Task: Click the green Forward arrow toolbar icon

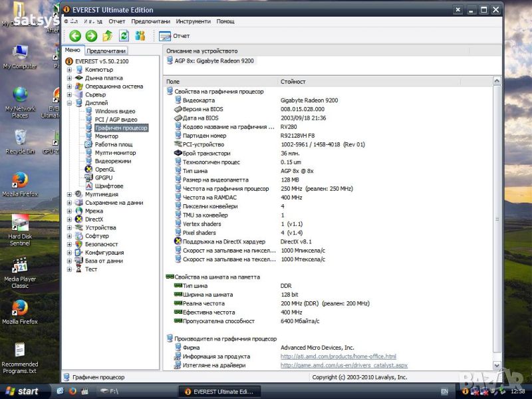Action: pos(91,36)
